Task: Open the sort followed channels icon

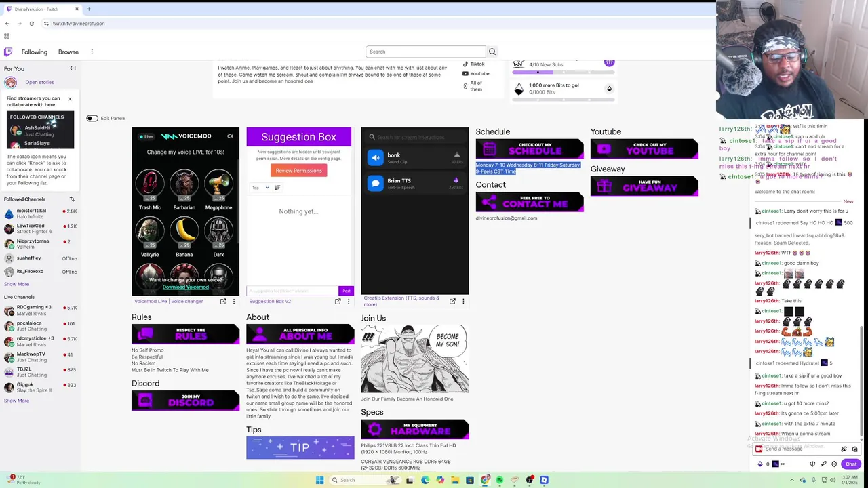Action: tap(72, 199)
